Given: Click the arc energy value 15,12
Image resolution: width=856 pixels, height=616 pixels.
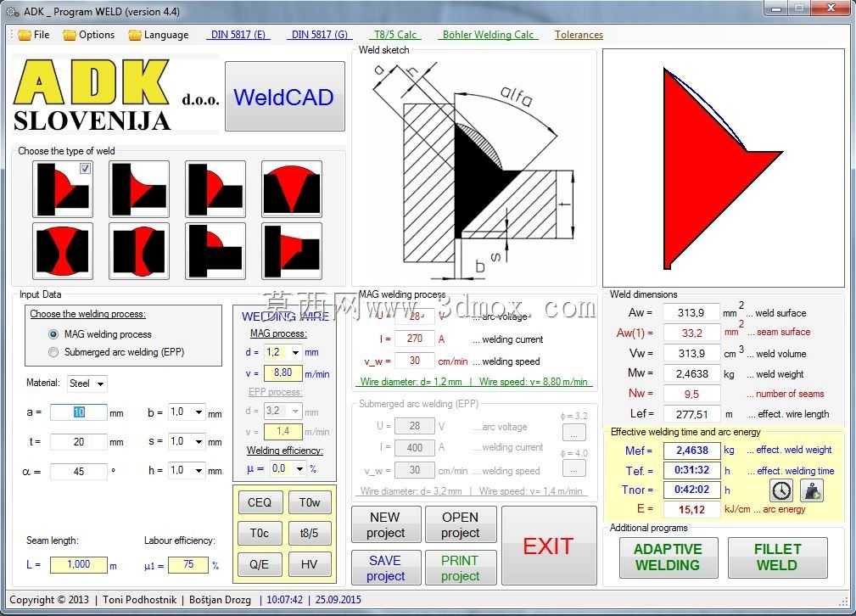Looking at the screenshot, I should point(691,510).
